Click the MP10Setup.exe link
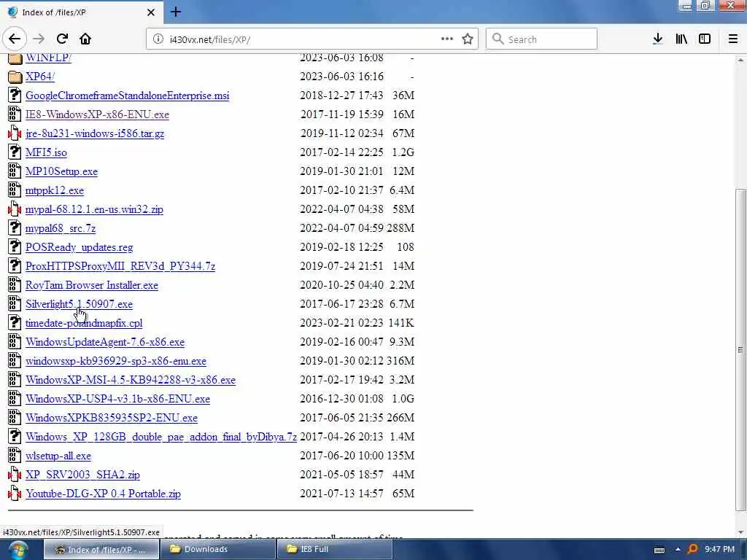The width and height of the screenshot is (747, 560). pos(61,171)
